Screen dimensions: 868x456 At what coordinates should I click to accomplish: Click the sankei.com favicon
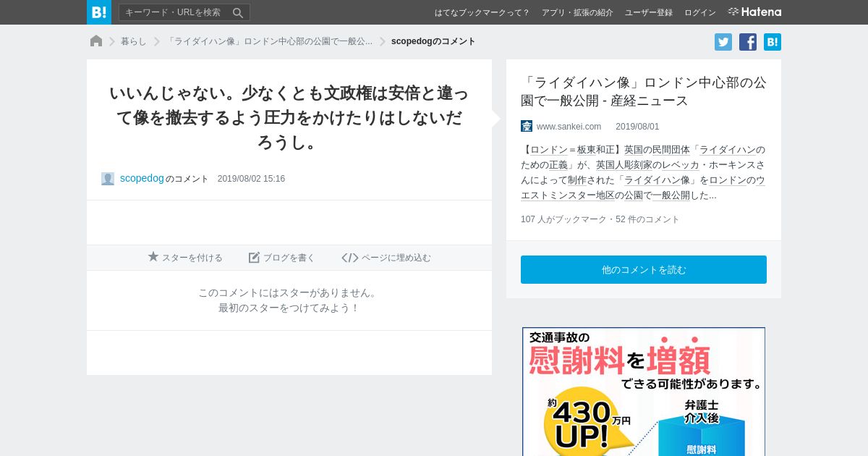(527, 126)
